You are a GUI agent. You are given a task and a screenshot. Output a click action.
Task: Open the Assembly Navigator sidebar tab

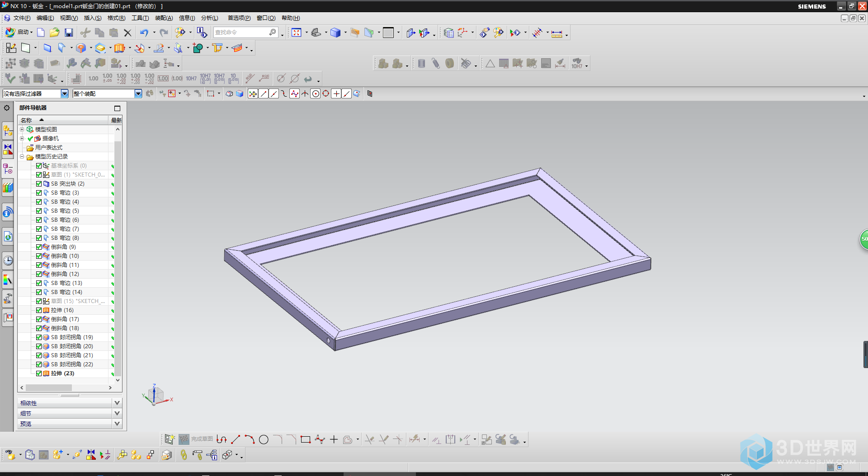point(8,131)
